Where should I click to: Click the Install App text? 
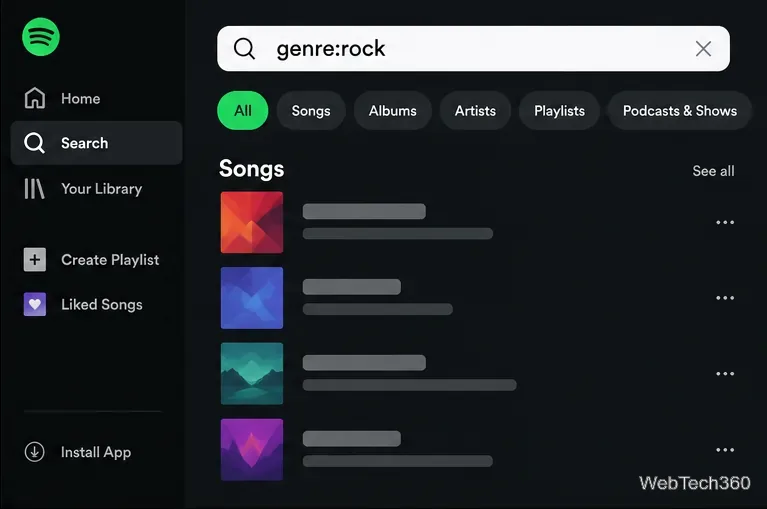pyautogui.click(x=96, y=452)
